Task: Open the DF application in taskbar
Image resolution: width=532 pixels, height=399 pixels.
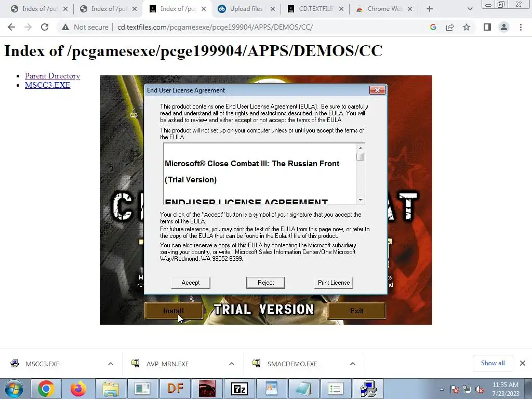Action: pyautogui.click(x=175, y=389)
